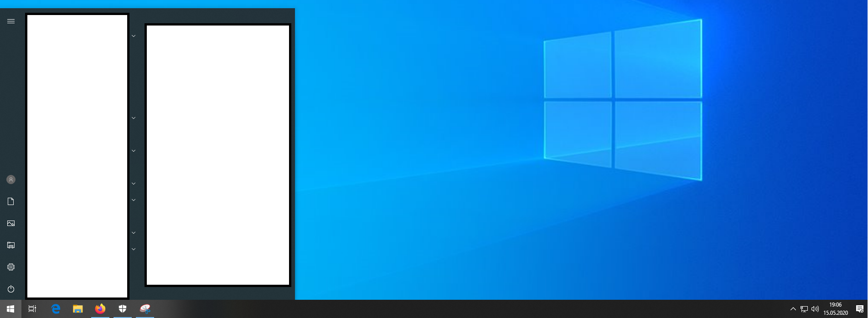Viewport: 868px width, 318px height.
Task: Click the Power icon in Start menu
Action: (11, 289)
